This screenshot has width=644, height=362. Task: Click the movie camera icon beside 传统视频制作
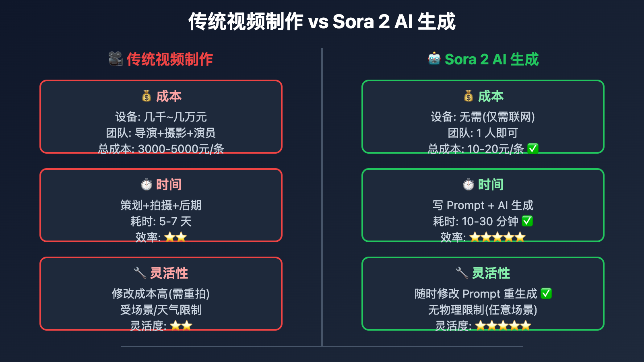116,59
